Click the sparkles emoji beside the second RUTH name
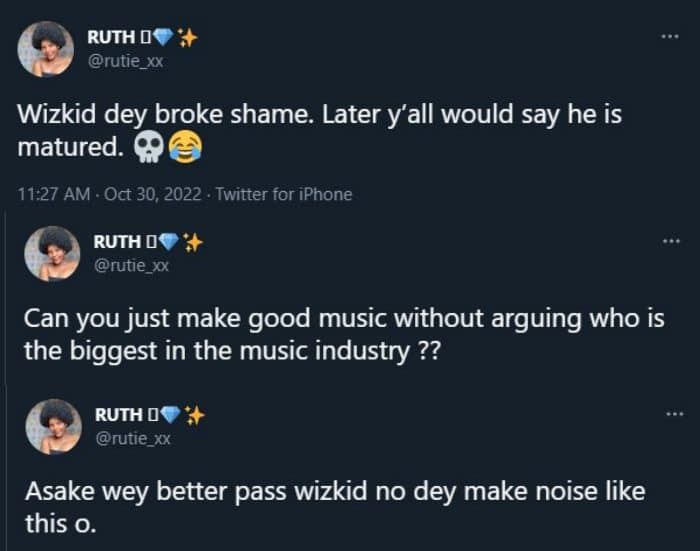This screenshot has width=700, height=551. tap(194, 241)
